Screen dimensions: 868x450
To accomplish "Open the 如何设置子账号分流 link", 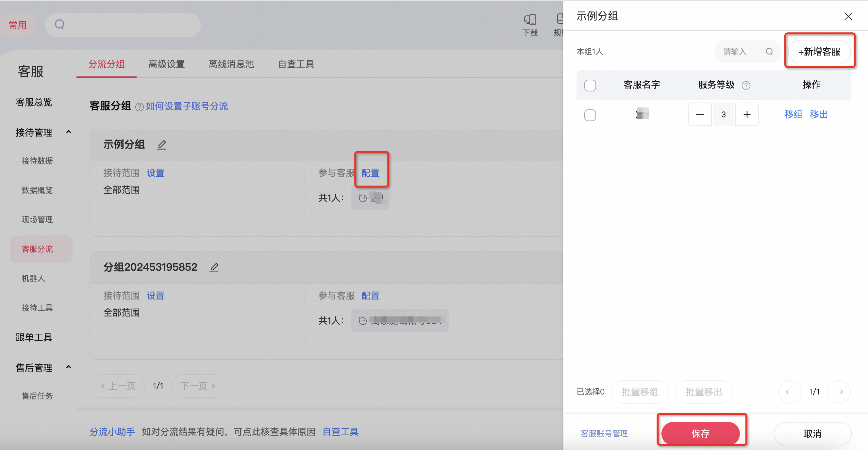I will point(187,106).
